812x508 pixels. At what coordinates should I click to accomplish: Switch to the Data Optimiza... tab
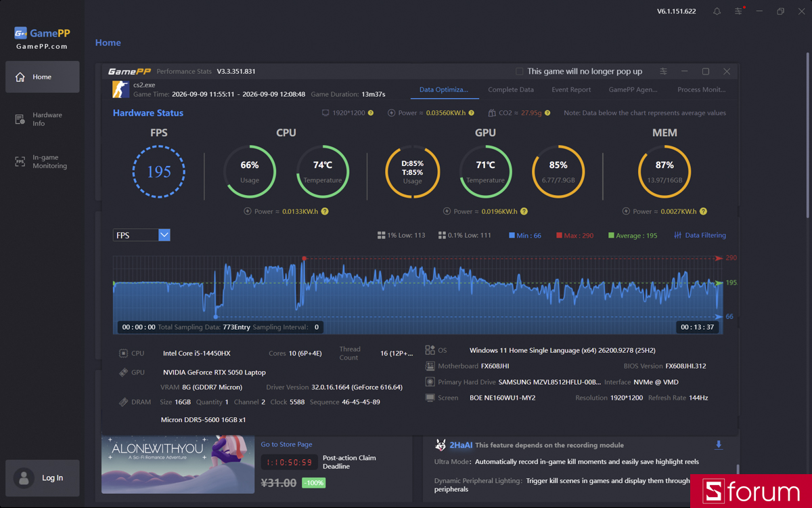444,89
